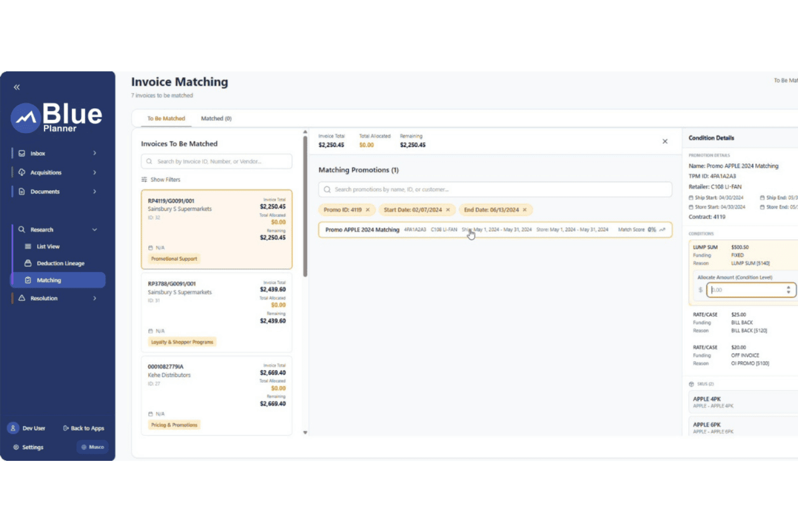Click the invoice list scroll-down arrow
Image resolution: width=798 pixels, height=532 pixels.
click(x=305, y=432)
